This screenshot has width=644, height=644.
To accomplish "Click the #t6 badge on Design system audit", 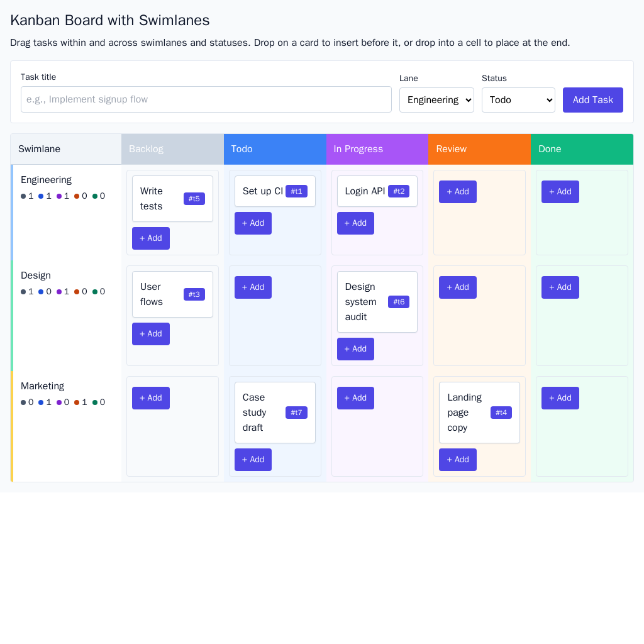I will (x=399, y=302).
